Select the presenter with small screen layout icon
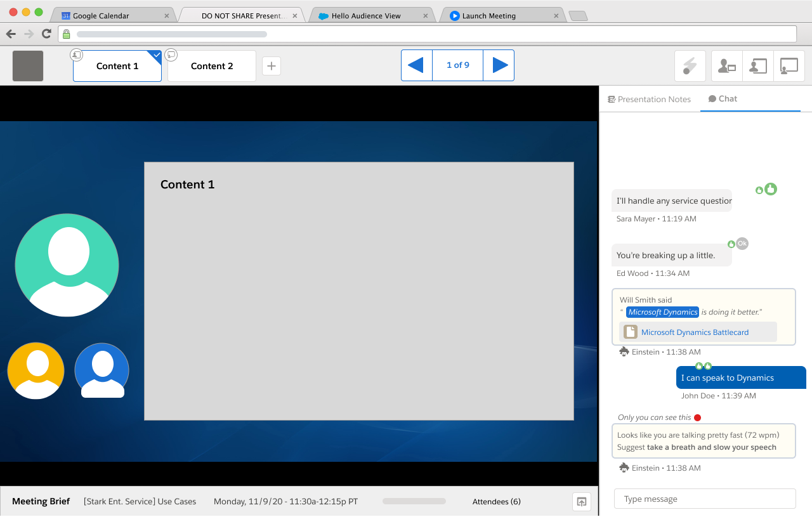 tap(726, 66)
